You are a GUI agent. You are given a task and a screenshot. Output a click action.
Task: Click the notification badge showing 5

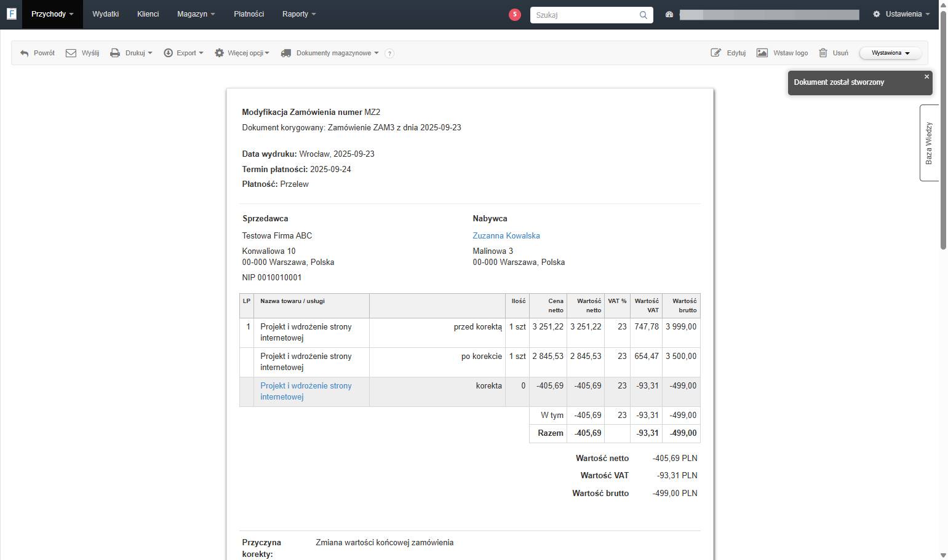pos(515,14)
